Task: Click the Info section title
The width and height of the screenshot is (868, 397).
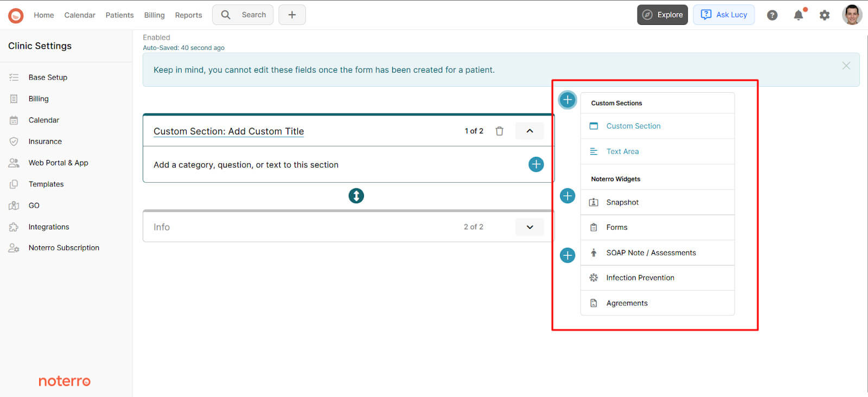Action: (x=162, y=227)
